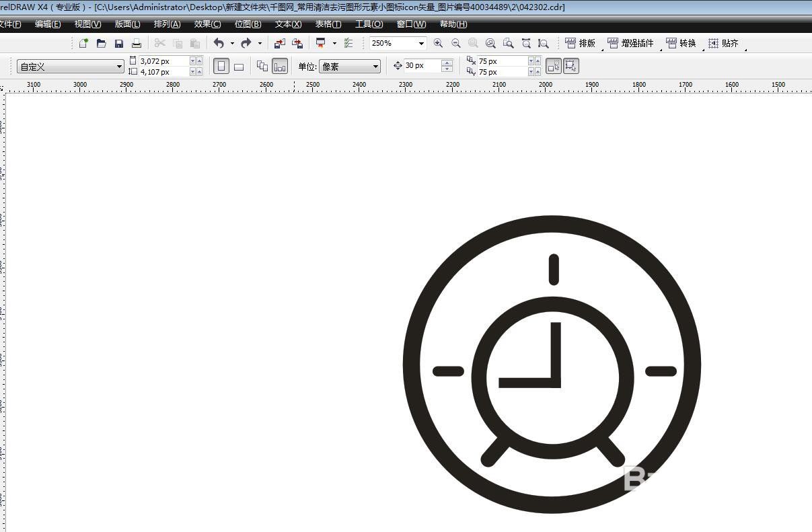
Task: Save the document with the floppy icon
Action: click(x=119, y=43)
